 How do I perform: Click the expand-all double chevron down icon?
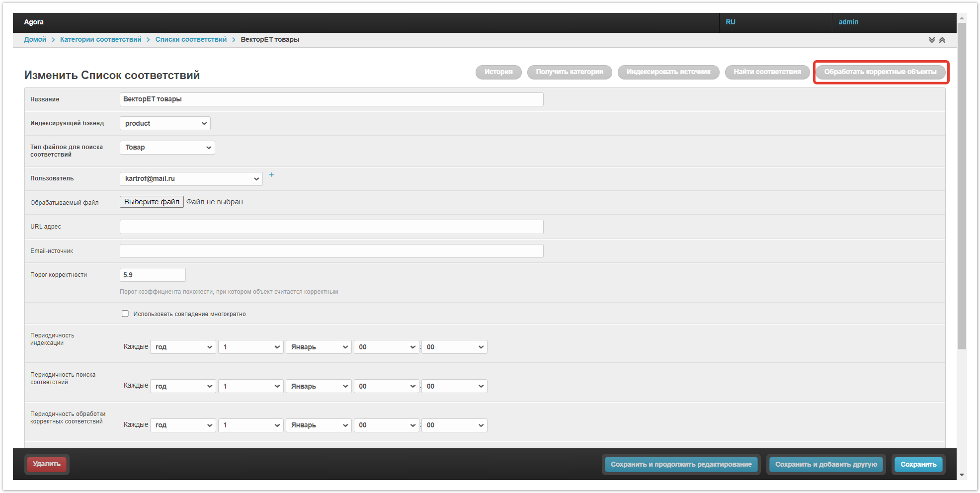coord(932,40)
